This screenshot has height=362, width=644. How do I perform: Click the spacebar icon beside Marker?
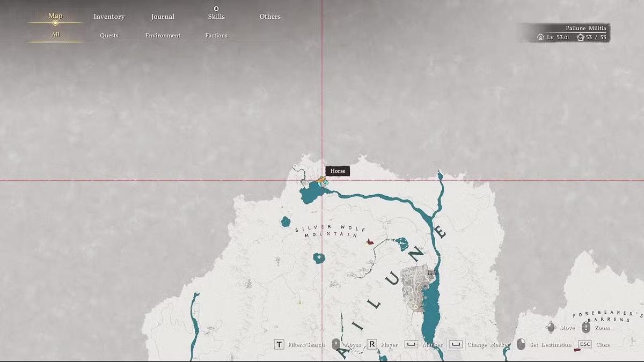411,344
